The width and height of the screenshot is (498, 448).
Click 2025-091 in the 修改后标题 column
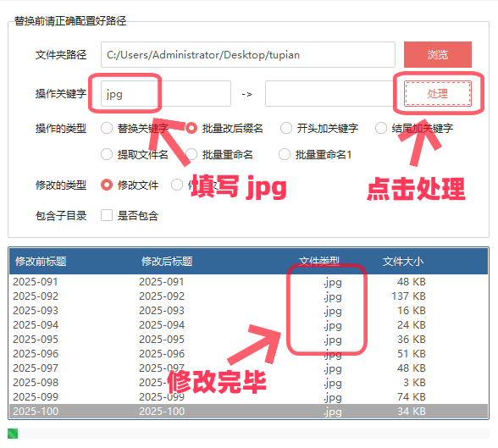tap(161, 282)
